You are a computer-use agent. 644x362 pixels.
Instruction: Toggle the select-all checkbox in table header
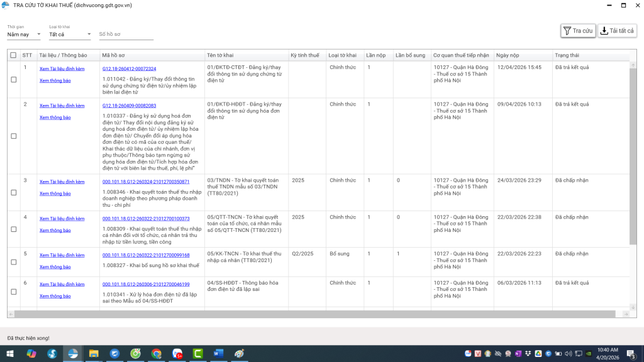[x=13, y=55]
